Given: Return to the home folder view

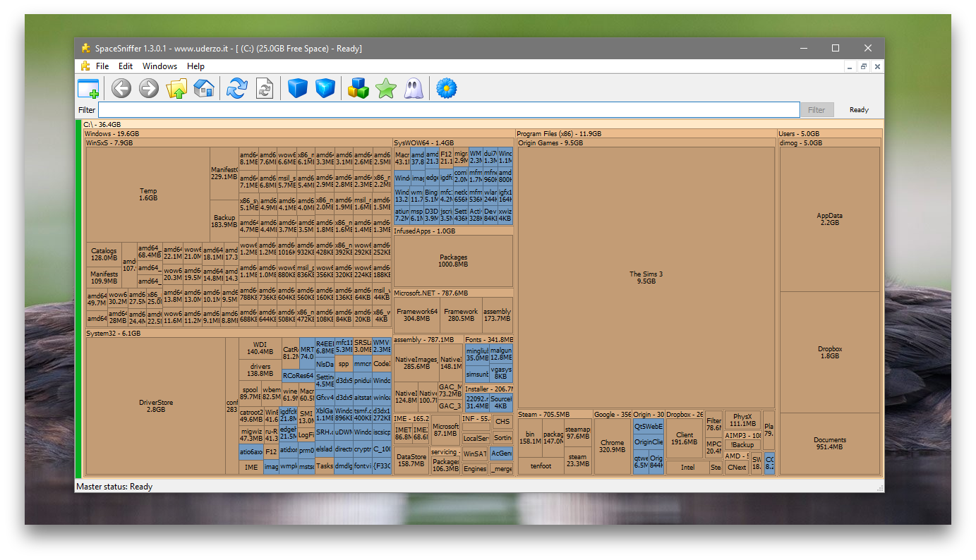Looking at the screenshot, I should (x=203, y=88).
